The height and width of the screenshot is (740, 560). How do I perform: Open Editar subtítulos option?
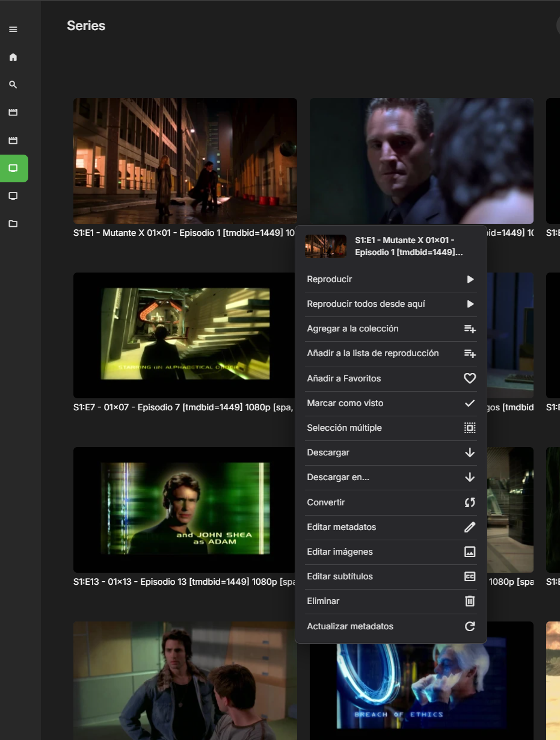click(x=340, y=576)
